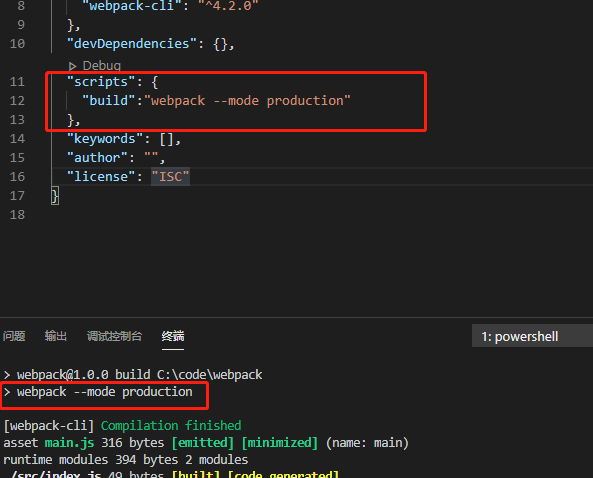Click the "license" key on line 16
593x478 pixels.
(101, 177)
